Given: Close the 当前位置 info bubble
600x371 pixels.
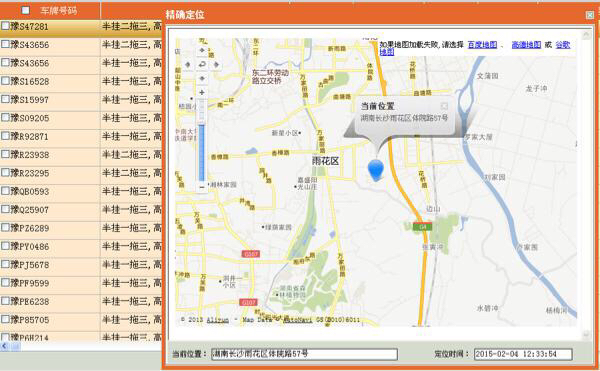Looking at the screenshot, I should (444, 106).
